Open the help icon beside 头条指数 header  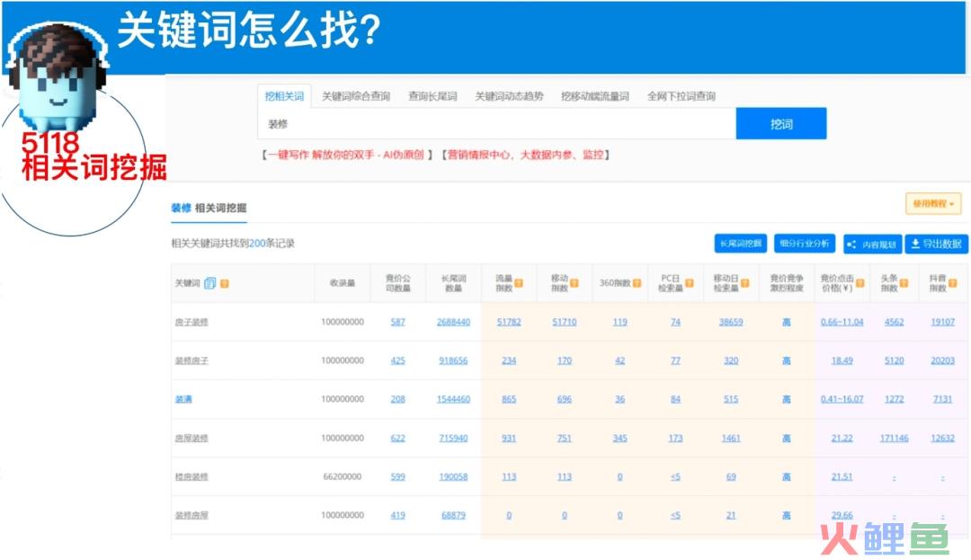904,283
